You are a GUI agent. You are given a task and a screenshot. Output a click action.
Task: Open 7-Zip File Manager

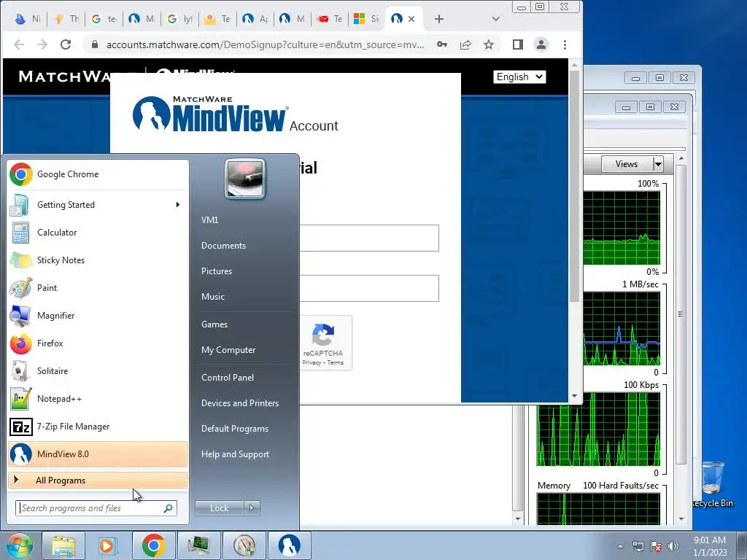(98, 426)
